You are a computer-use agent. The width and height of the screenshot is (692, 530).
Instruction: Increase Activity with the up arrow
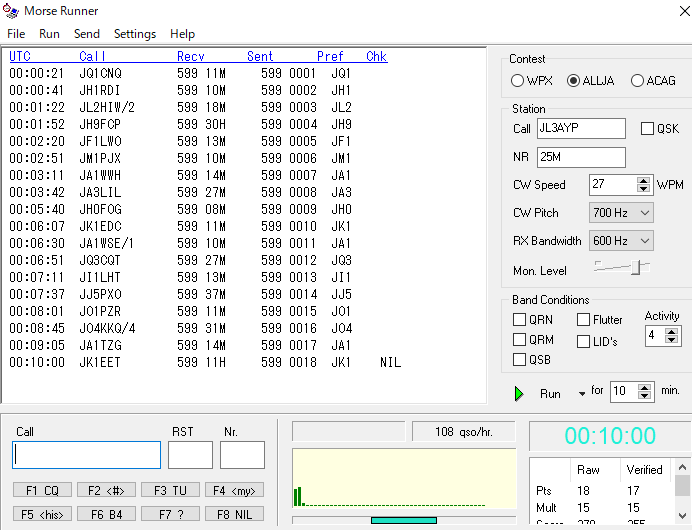671,331
